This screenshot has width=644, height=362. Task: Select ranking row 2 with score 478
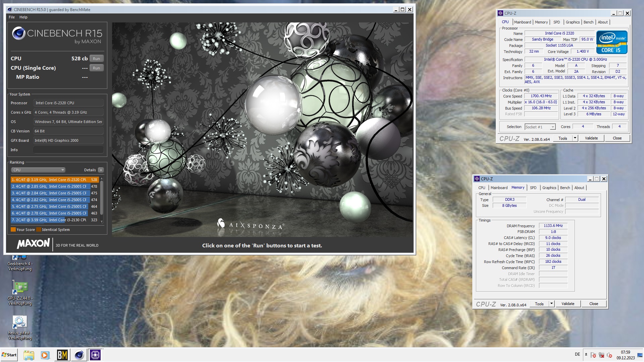[x=55, y=186]
